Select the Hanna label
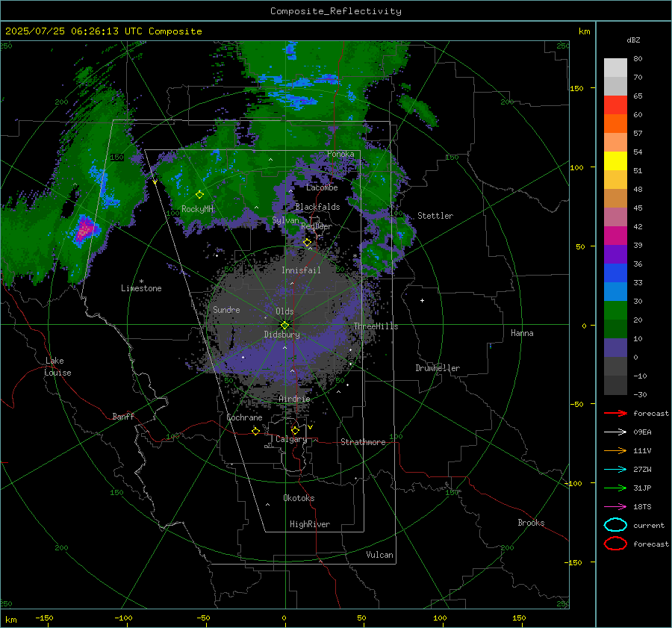 (522, 333)
